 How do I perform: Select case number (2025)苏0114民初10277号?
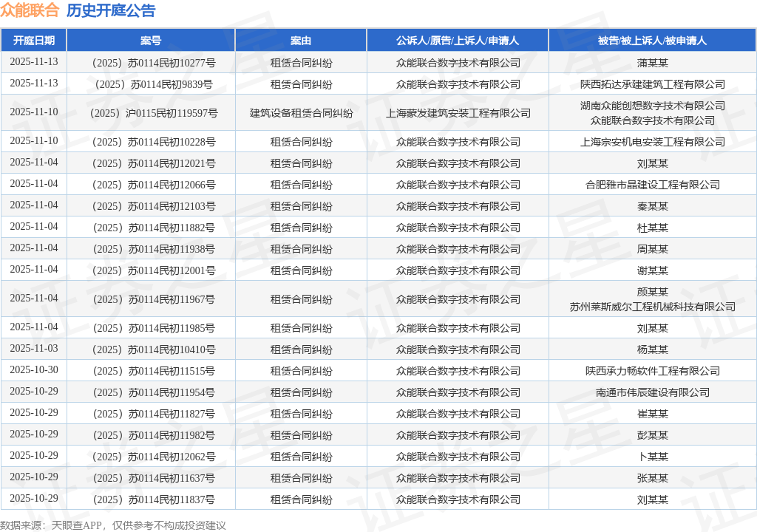point(154,63)
